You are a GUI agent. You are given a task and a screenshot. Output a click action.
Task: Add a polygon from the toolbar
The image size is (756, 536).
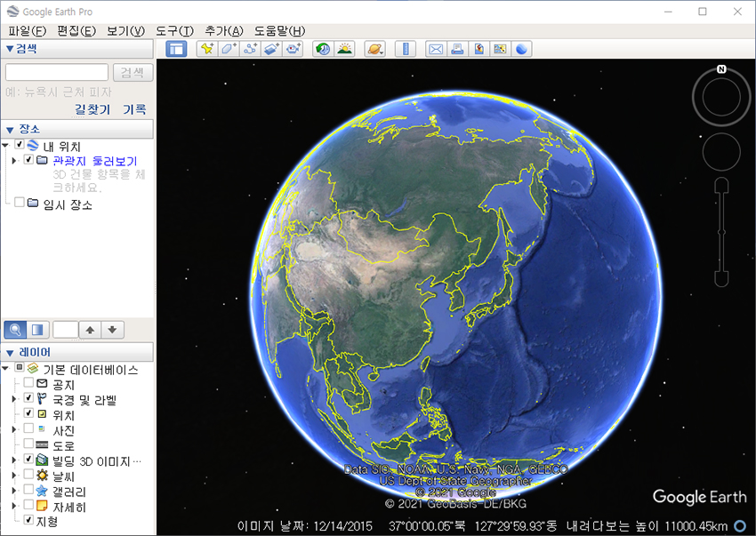(x=229, y=49)
